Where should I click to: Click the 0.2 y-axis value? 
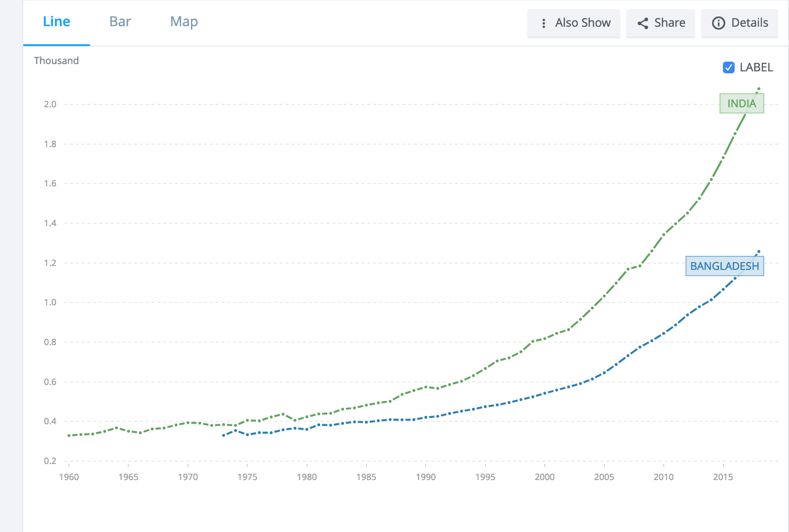point(50,461)
